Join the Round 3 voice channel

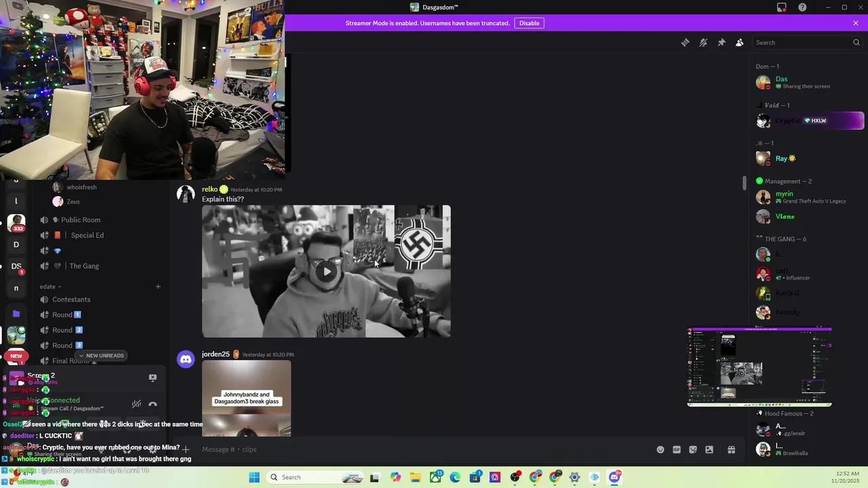click(x=100, y=346)
